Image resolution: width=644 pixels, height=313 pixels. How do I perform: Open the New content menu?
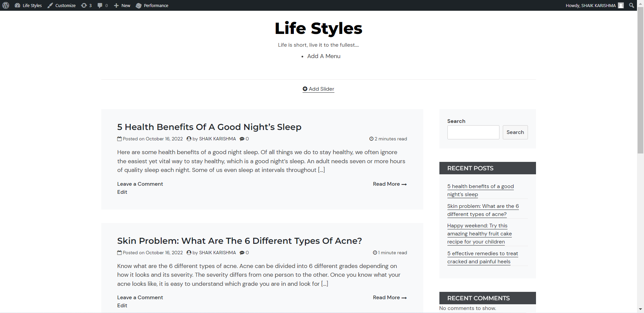(122, 5)
